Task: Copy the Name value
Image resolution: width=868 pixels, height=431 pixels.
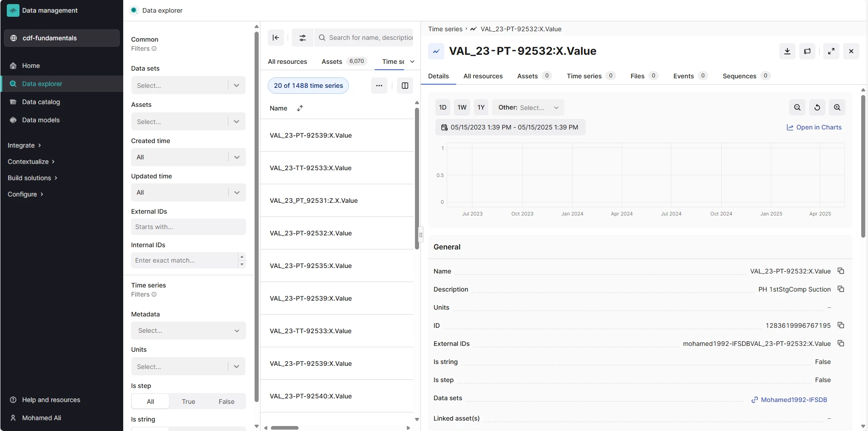Action: [841, 271]
